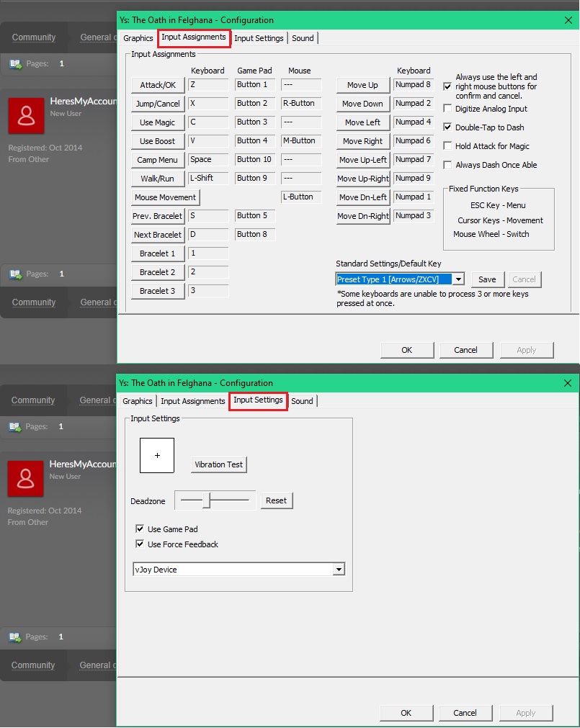Screen dimensions: 580x728
Task: Click the Vibration Test button
Action: 219,464
